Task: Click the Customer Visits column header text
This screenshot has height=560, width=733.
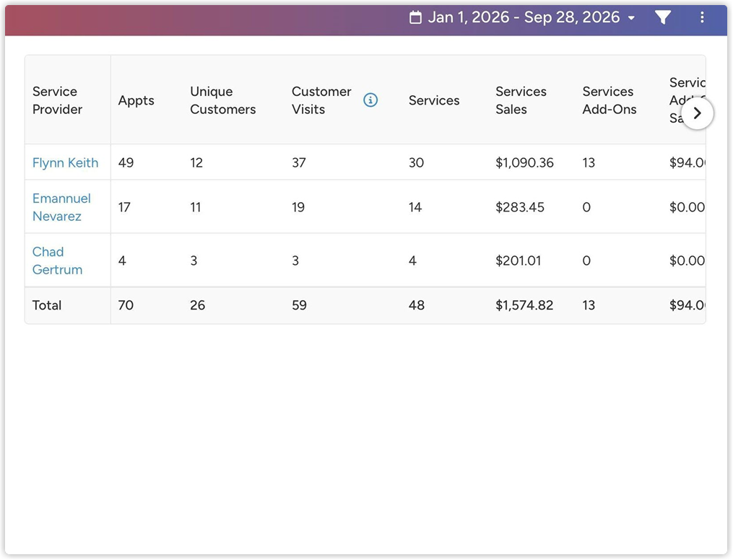Action: pos(321,100)
